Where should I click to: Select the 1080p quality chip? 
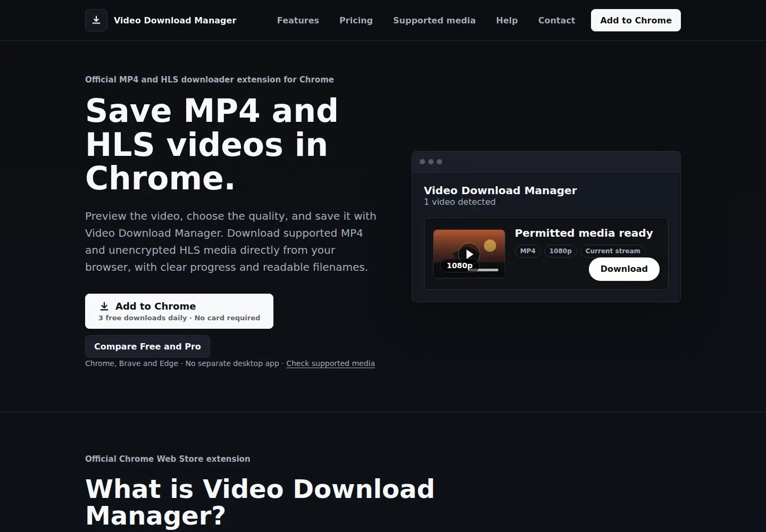pyautogui.click(x=561, y=251)
